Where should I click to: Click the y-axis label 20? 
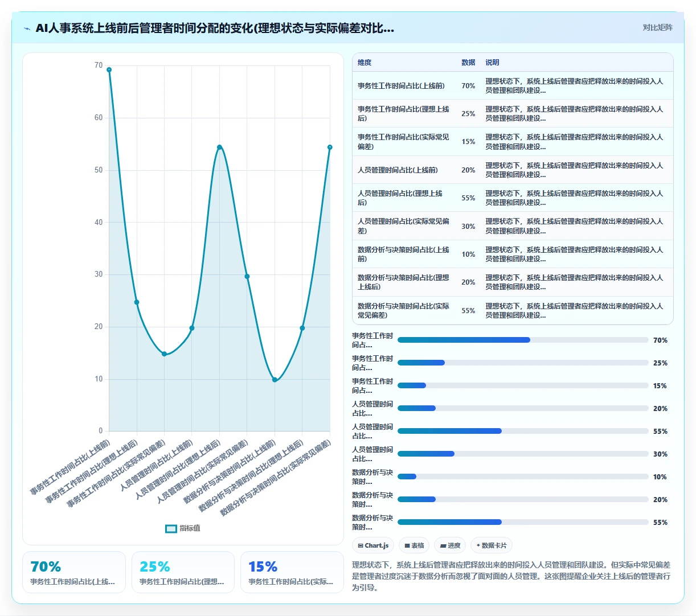(x=99, y=327)
